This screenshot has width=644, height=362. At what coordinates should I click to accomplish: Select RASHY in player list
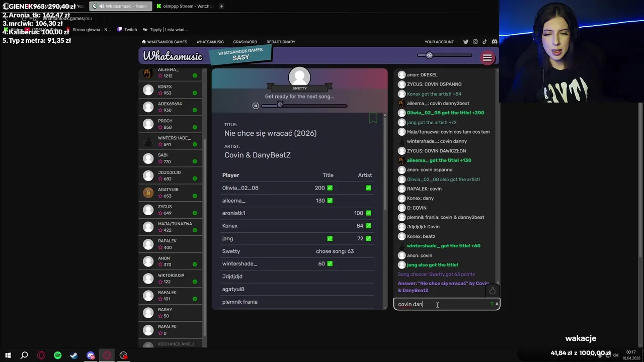click(x=170, y=313)
